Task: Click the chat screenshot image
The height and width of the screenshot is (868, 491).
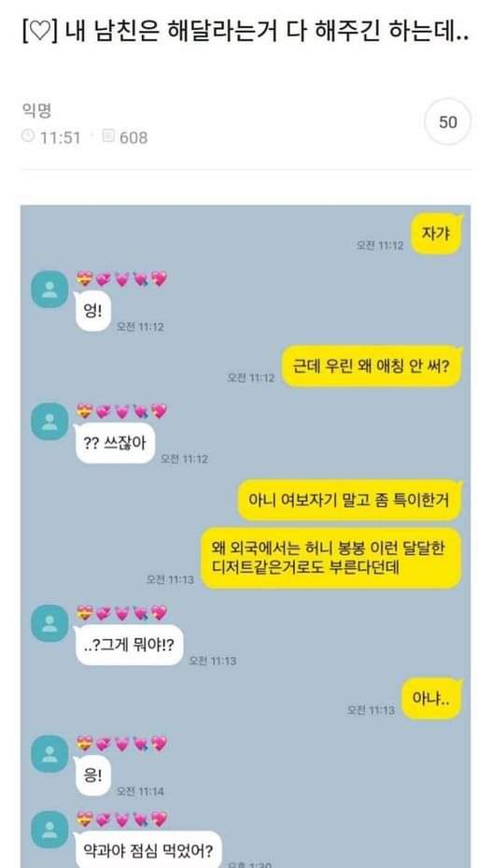Action: tap(245, 536)
